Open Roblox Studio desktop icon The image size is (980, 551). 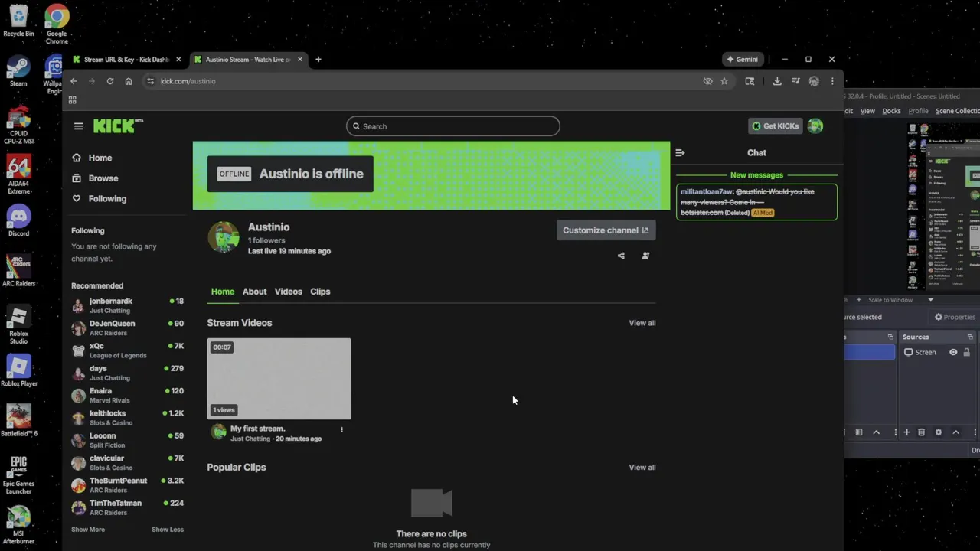coord(18,324)
